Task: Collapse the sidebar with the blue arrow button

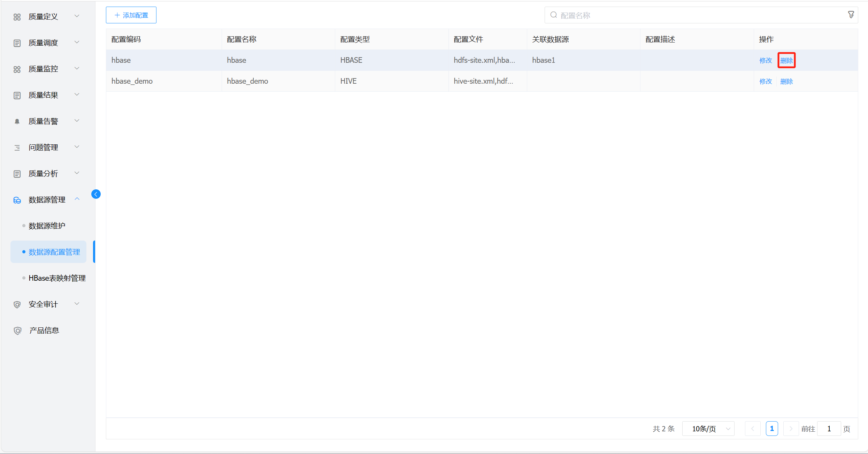Action: pos(96,194)
